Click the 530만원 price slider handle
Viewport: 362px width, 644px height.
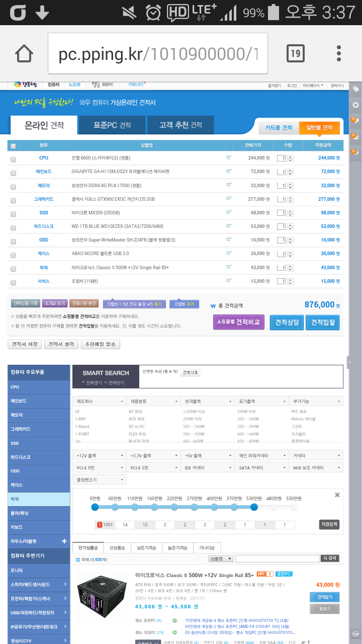254,507
